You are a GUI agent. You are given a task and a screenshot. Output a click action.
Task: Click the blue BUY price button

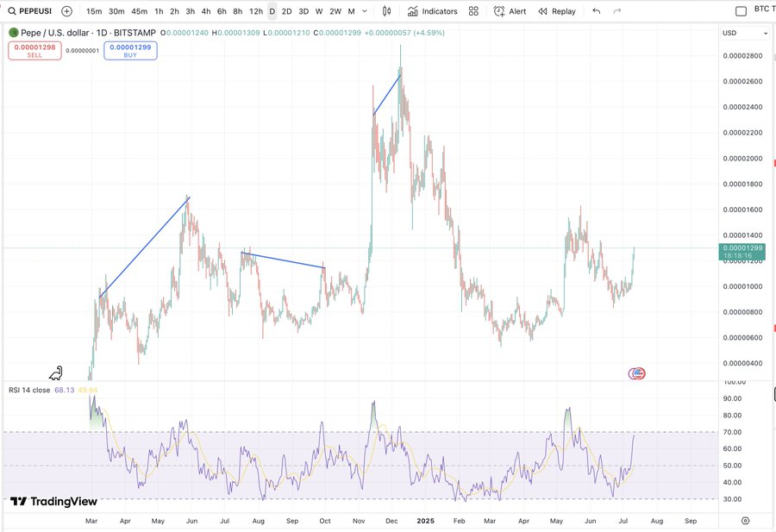coord(130,51)
